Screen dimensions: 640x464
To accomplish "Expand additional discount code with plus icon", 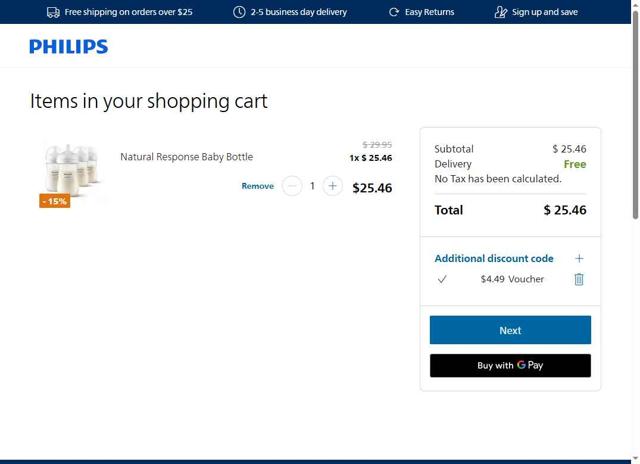I will pos(578,258).
